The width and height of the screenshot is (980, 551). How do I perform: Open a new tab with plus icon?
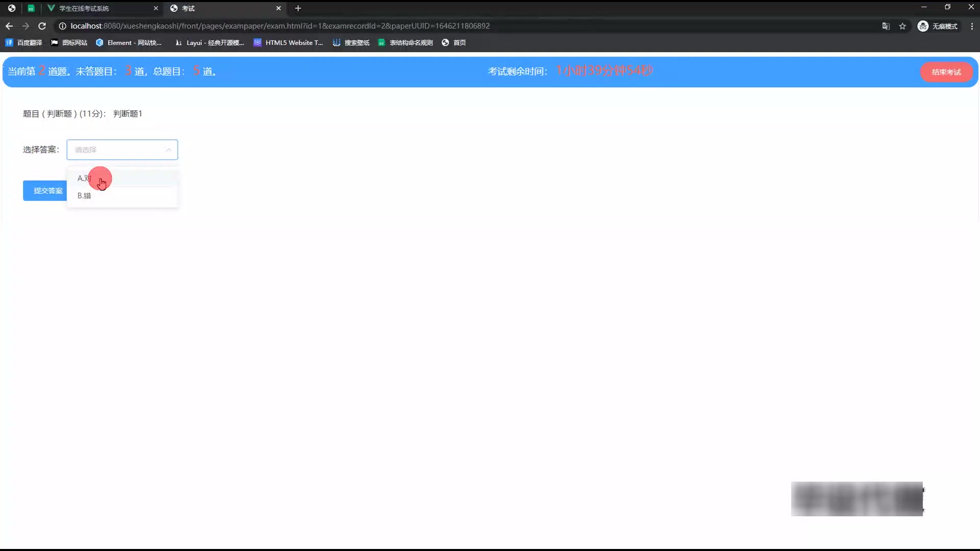tap(298, 8)
